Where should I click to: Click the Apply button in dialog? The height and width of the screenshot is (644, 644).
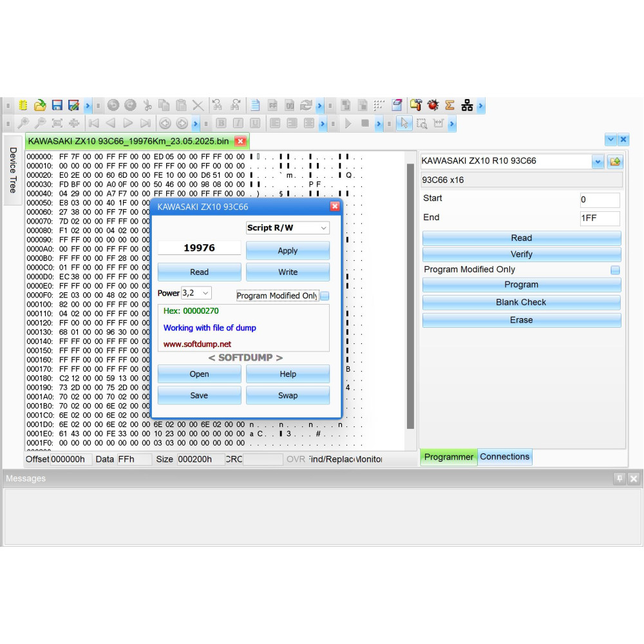[287, 251]
